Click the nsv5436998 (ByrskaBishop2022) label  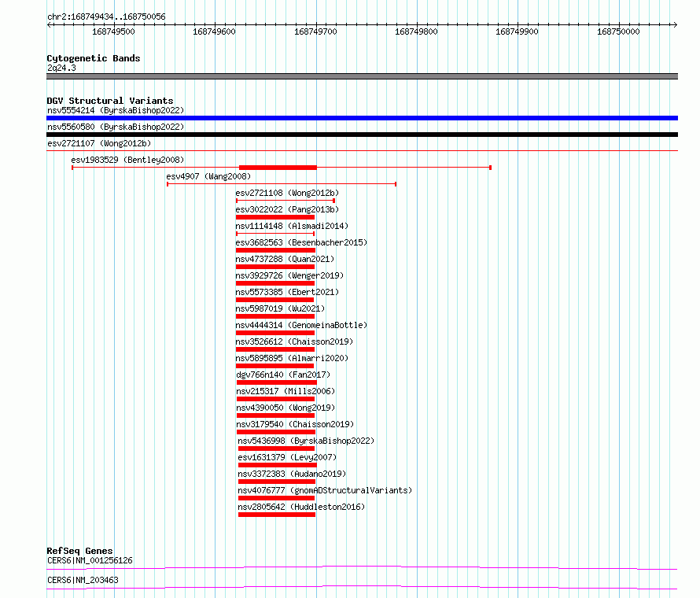[306, 441]
